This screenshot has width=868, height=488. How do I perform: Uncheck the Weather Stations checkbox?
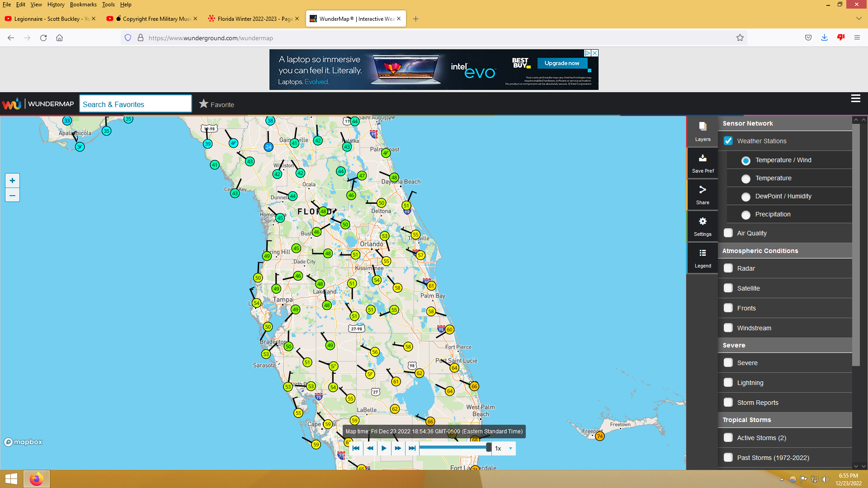[x=728, y=141]
